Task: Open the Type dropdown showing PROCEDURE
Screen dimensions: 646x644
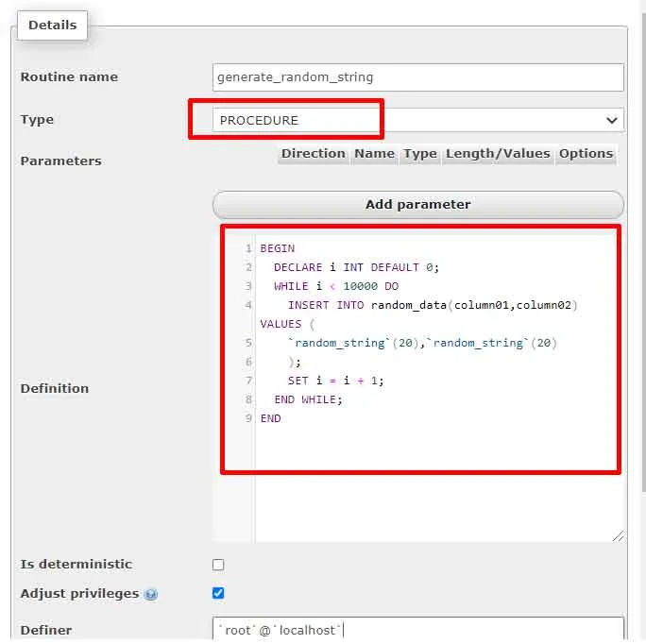Action: (417, 120)
